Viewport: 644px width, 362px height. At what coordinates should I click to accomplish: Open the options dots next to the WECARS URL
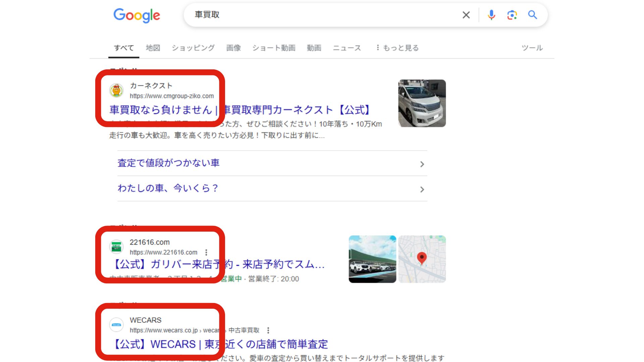(x=268, y=330)
